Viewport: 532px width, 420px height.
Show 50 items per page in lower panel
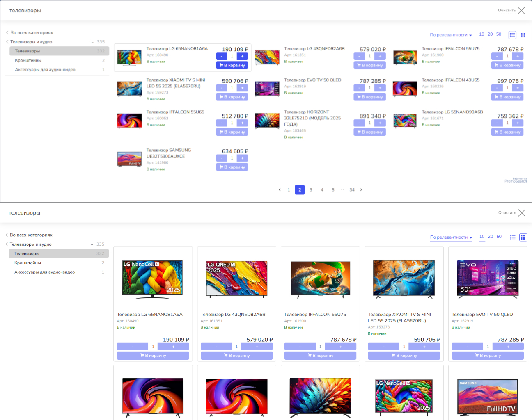(499, 237)
